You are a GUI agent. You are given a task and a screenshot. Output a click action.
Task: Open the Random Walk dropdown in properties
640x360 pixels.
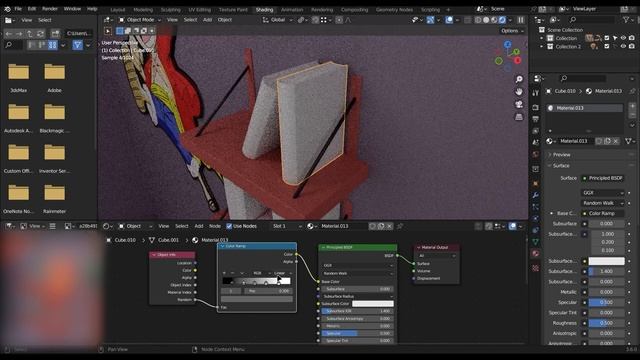(x=602, y=203)
